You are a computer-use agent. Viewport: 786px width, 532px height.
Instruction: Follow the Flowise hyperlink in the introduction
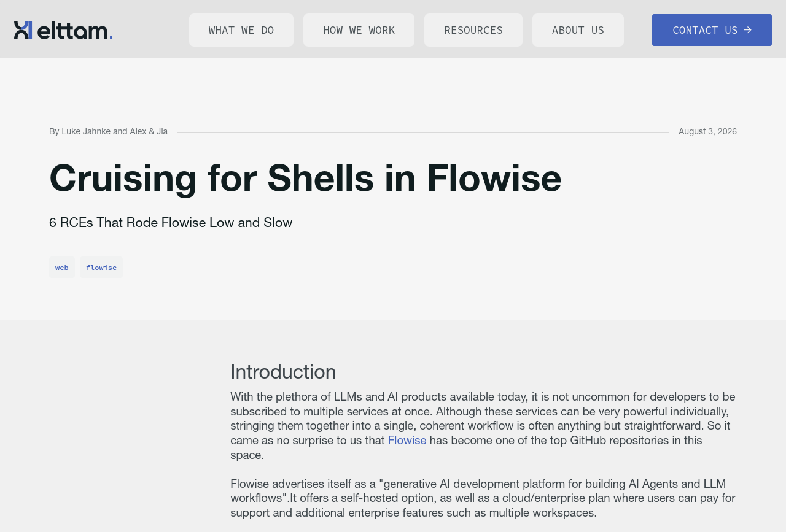[x=407, y=440]
